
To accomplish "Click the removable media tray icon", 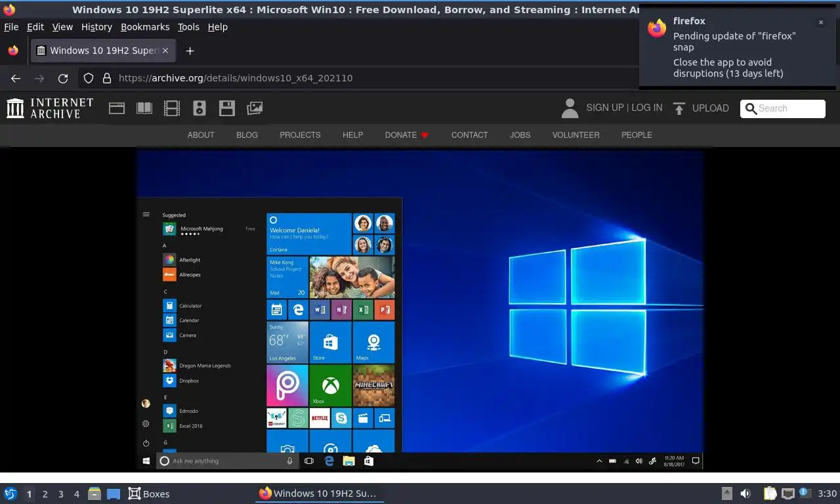I will (727, 493).
